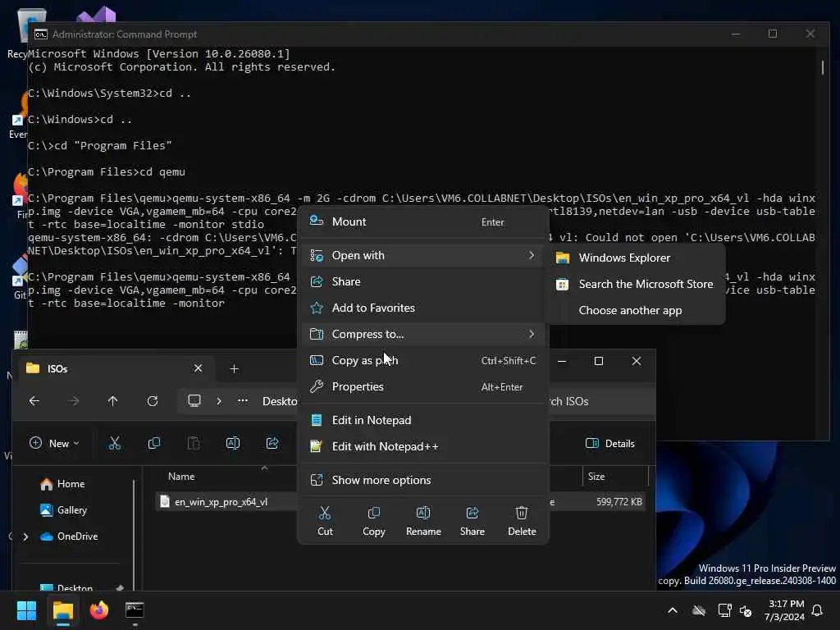
Task: Expand the Open with arrow chevron
Action: [x=531, y=256]
